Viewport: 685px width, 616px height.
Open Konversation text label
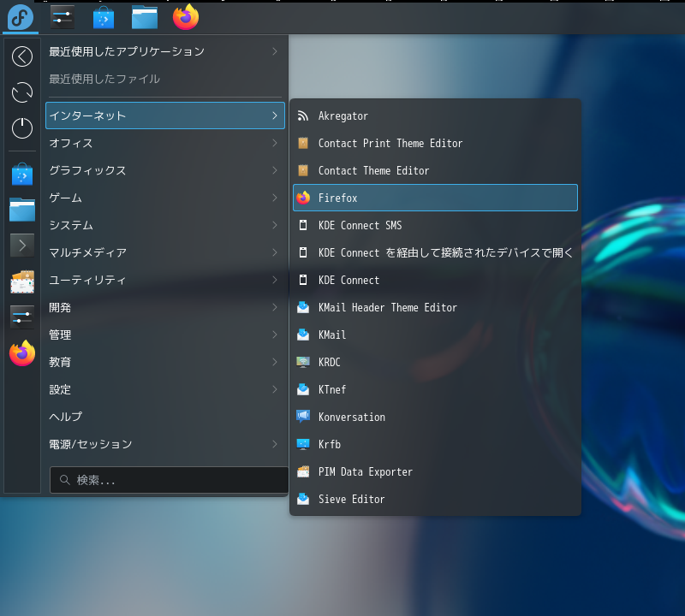[x=352, y=417]
